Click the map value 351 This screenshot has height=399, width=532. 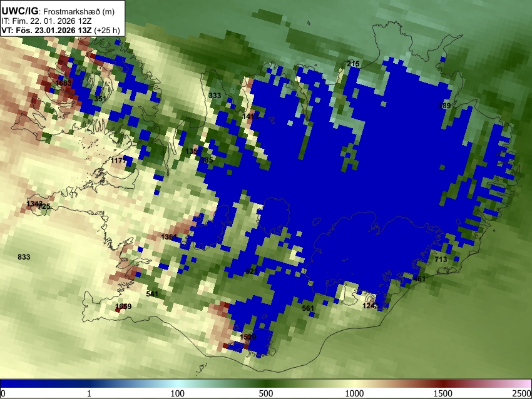pos(100,99)
